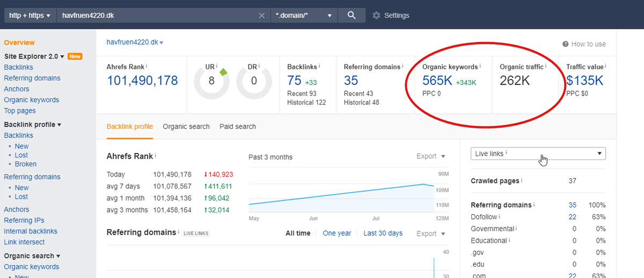The height and width of the screenshot is (278, 644).
Task: Click the avg 7 days change 411,611
Action: tap(217, 186)
